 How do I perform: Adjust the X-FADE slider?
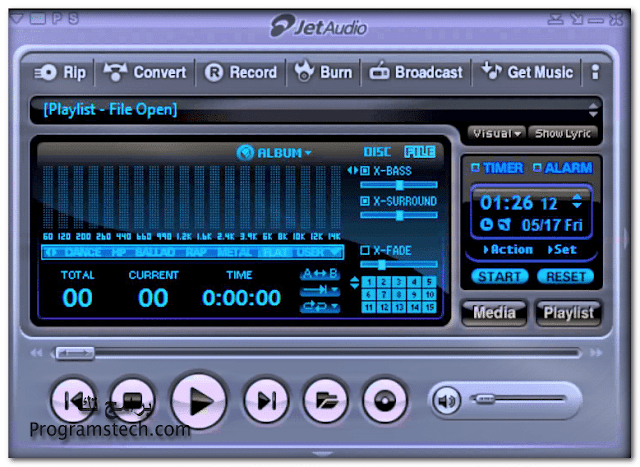(x=399, y=265)
